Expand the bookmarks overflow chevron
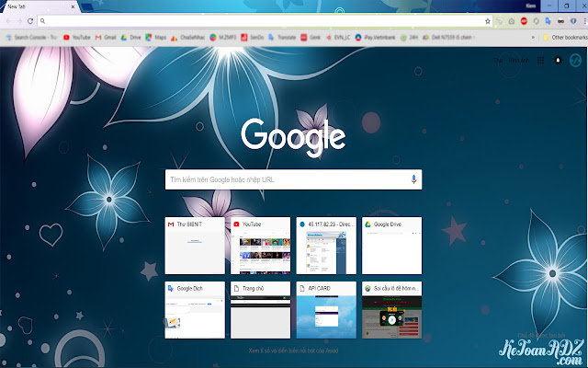588x368 pixels. pyautogui.click(x=533, y=38)
